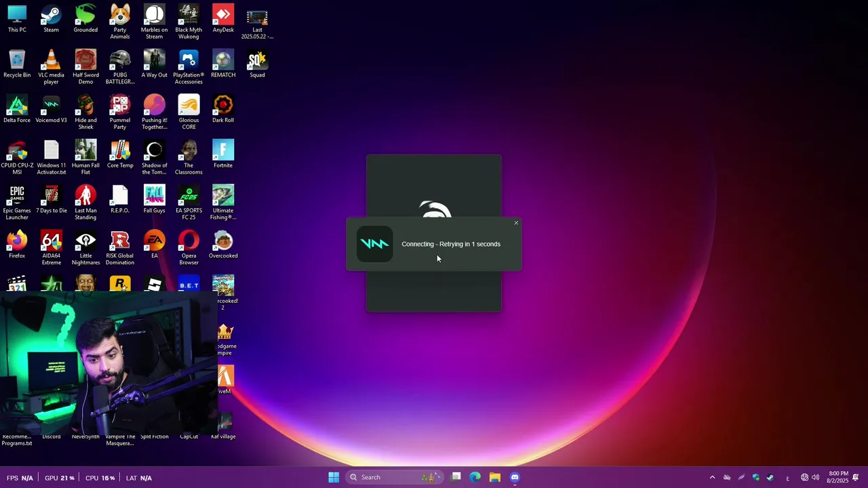This screenshot has height=488, width=868.
Task: Open the R.E.P.O. desktop file
Action: (x=120, y=199)
